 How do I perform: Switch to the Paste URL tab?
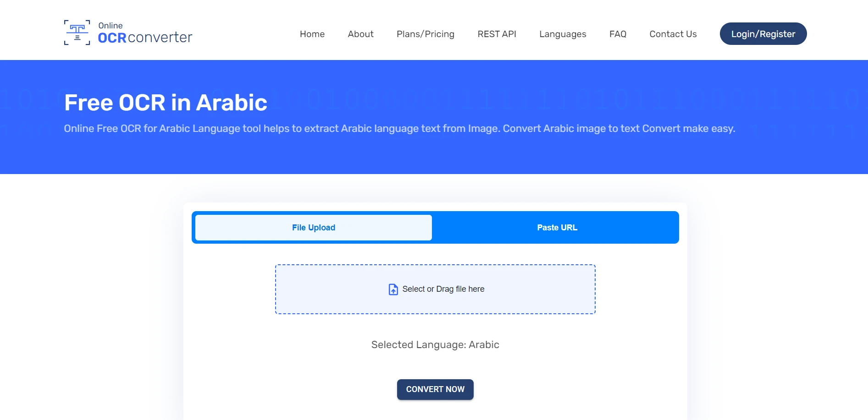(x=557, y=228)
